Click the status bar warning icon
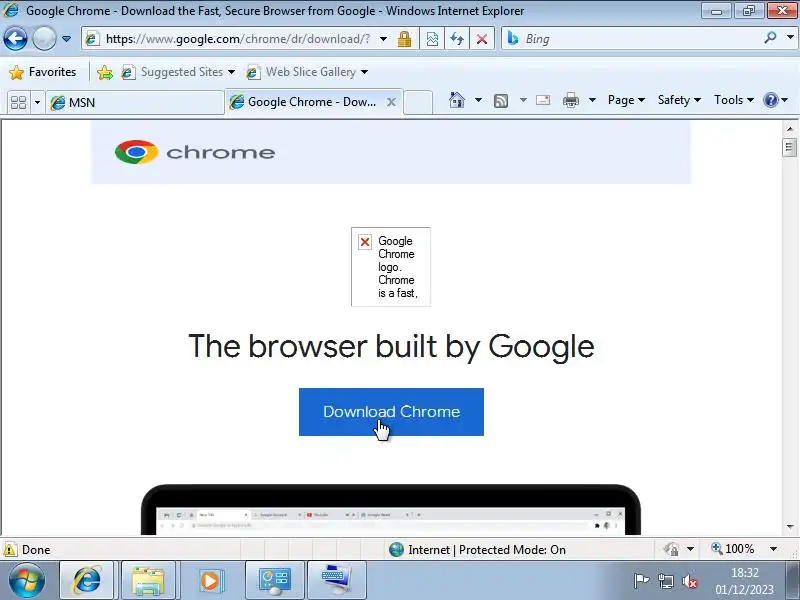Screen dimensions: 800x600 coord(10,549)
